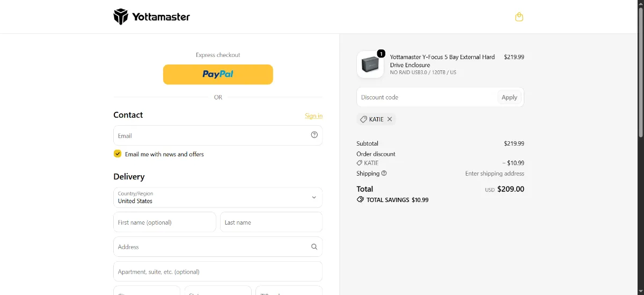The height and width of the screenshot is (295, 644).
Task: Apply the discount code
Action: click(x=509, y=97)
